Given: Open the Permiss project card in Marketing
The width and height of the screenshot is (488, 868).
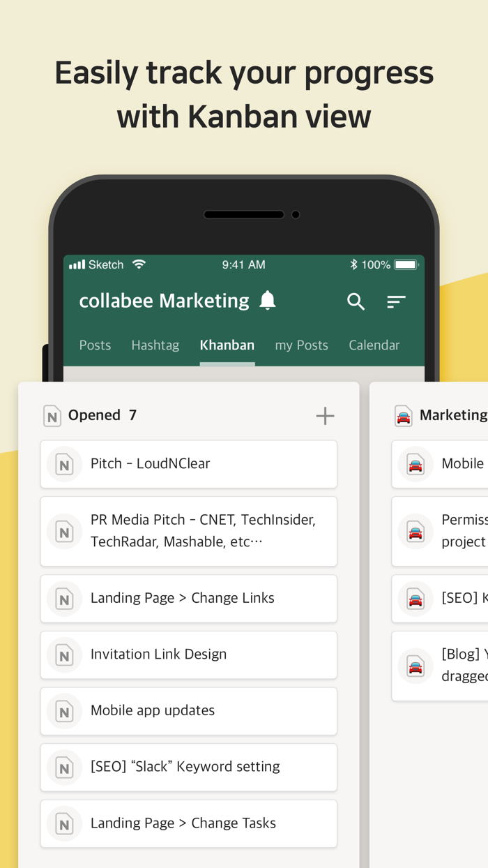Looking at the screenshot, I should point(440,532).
